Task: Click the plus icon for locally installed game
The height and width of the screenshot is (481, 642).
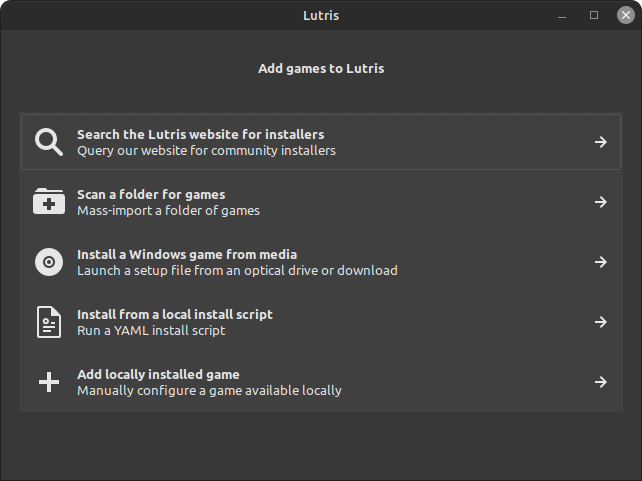Action: pos(49,382)
